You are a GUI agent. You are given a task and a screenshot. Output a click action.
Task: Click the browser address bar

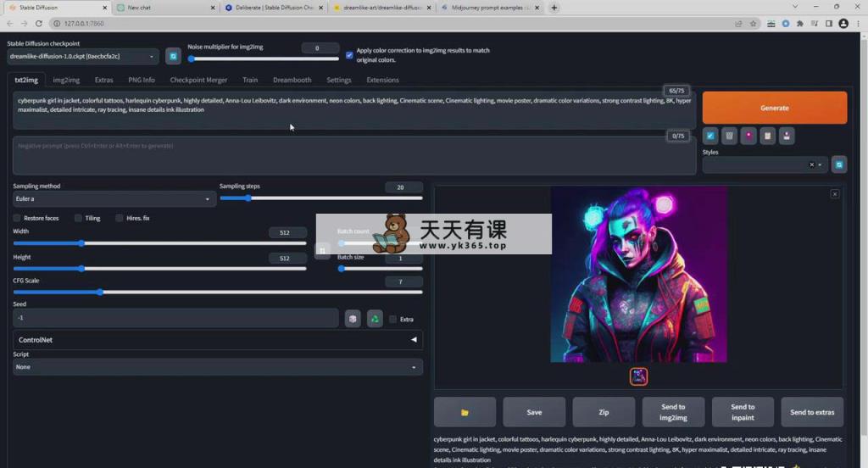[x=387, y=23]
